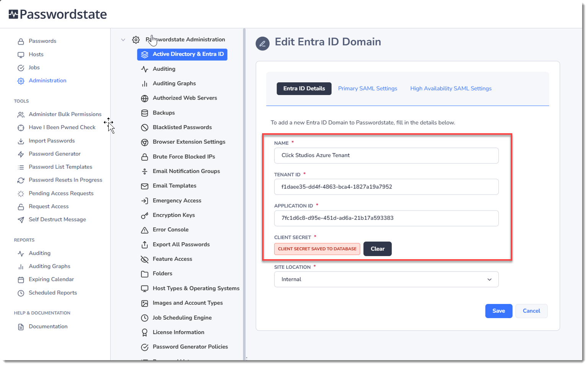588x366 pixels.
Task: Open Email Notification Groups
Action: pyautogui.click(x=186, y=171)
